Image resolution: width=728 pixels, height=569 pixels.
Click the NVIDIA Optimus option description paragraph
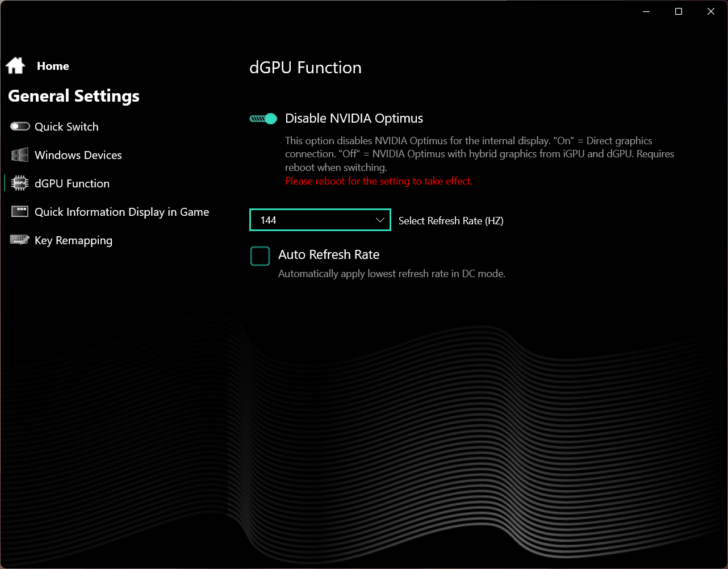pos(480,154)
